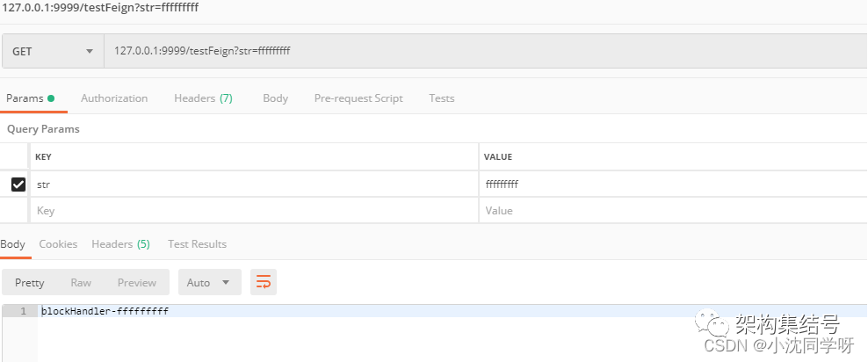Expand the Auto format dropdown
868x362 pixels.
click(x=209, y=282)
